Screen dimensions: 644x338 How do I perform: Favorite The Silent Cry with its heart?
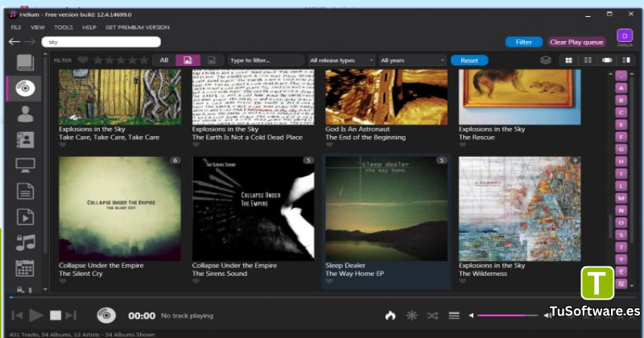click(63, 281)
